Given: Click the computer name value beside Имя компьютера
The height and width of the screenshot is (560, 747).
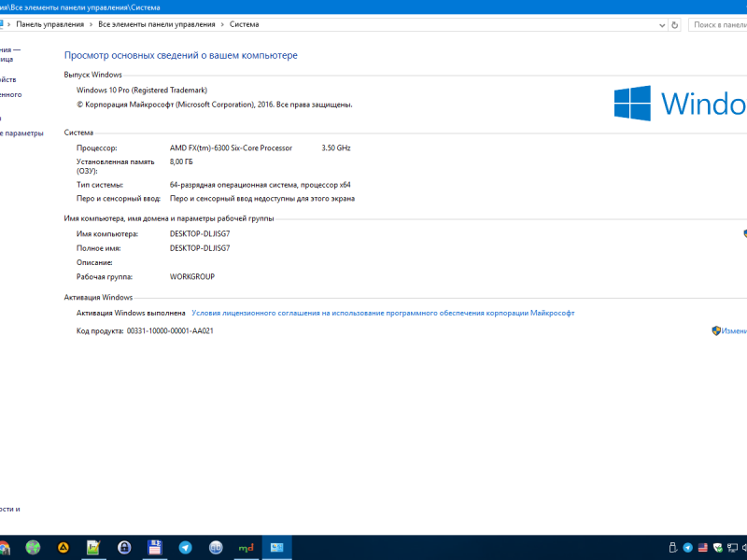Looking at the screenshot, I should 200,234.
